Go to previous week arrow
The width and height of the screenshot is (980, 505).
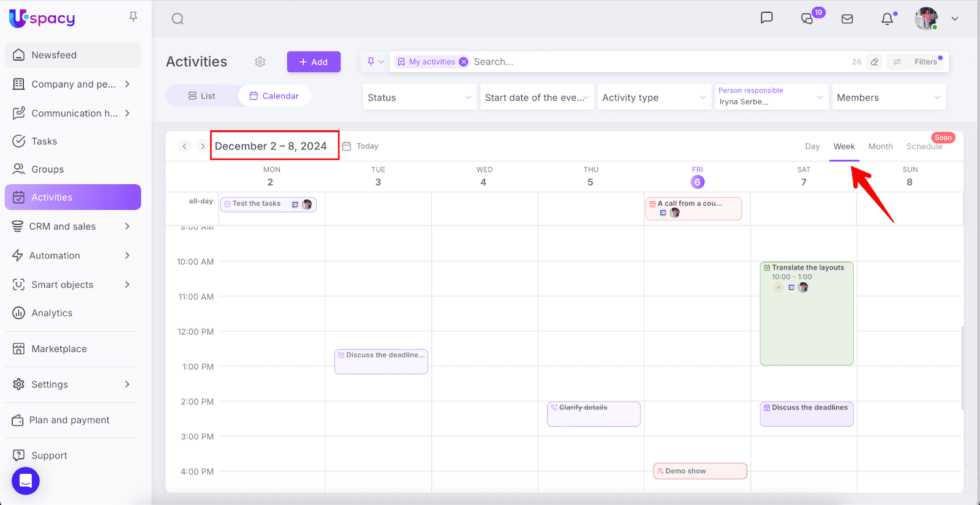click(x=184, y=146)
